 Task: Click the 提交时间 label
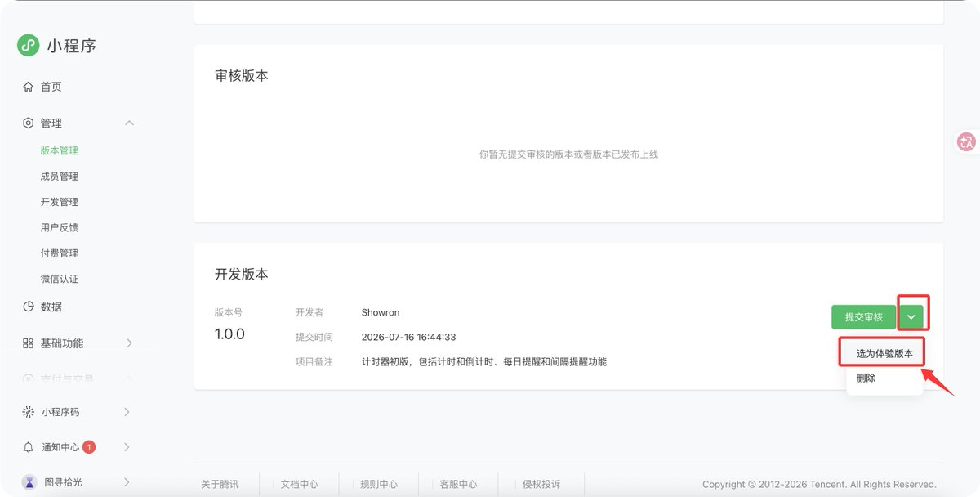click(x=314, y=337)
